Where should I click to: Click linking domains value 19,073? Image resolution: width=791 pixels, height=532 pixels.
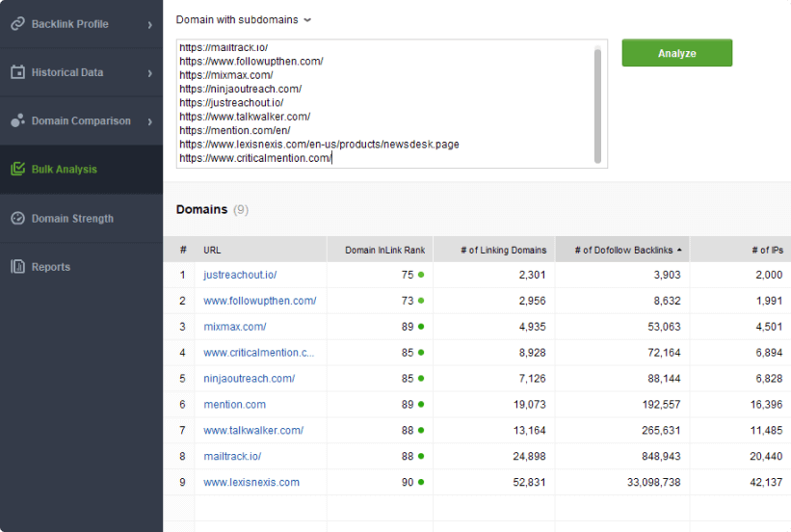[x=529, y=404]
